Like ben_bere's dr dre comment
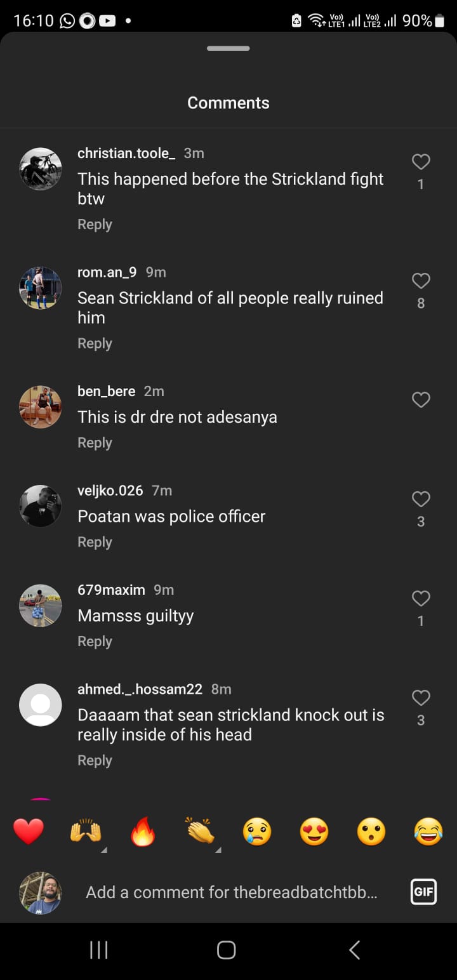This screenshot has height=980, width=457. pos(421,400)
